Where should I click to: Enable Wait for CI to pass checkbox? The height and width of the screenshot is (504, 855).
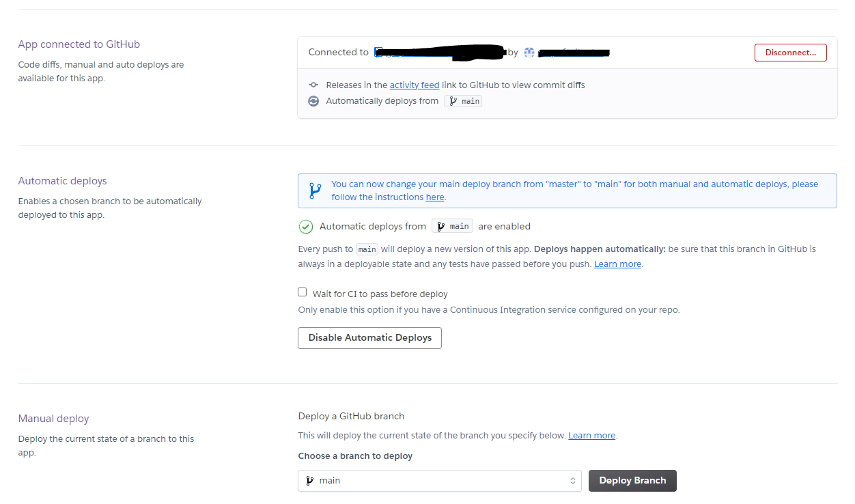(x=303, y=292)
